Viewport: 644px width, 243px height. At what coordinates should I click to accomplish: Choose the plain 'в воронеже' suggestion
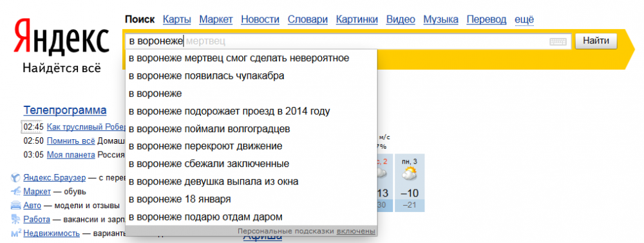[x=251, y=93]
